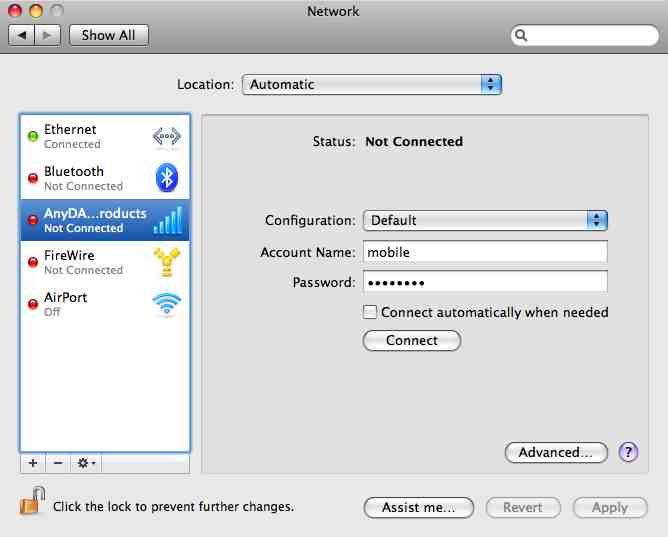668x537 pixels.
Task: Click the Account Name text field
Action: [x=485, y=252]
